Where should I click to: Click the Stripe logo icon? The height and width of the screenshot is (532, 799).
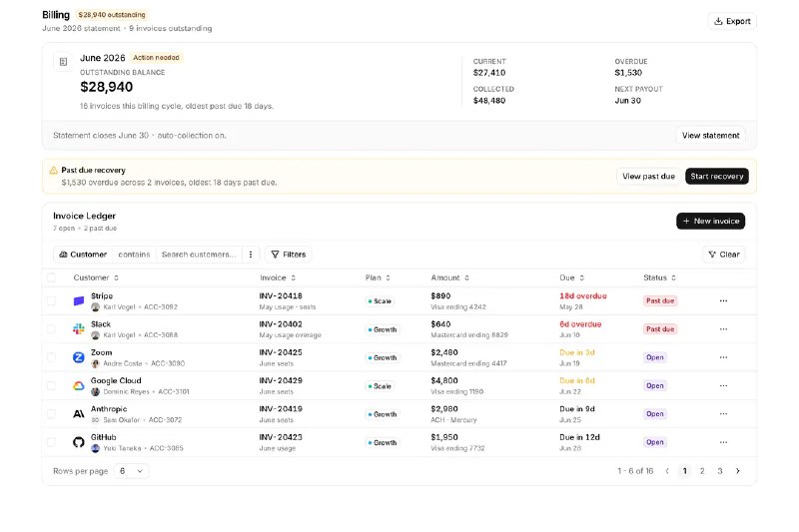(x=79, y=300)
